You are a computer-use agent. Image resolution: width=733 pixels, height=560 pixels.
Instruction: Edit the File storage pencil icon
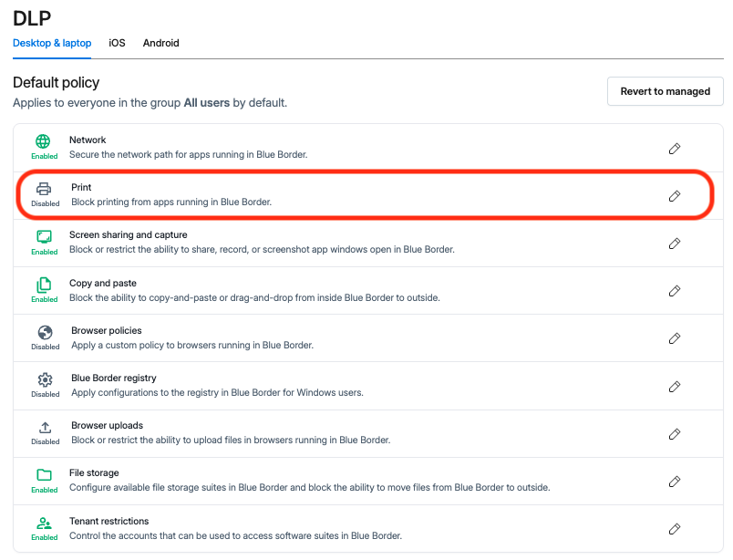pyautogui.click(x=674, y=482)
